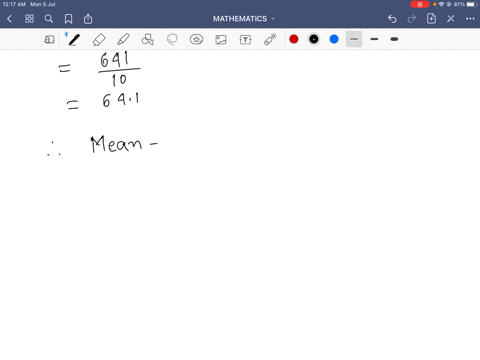This screenshot has width=480, height=360.
Task: Select the black pen color
Action: 314,39
